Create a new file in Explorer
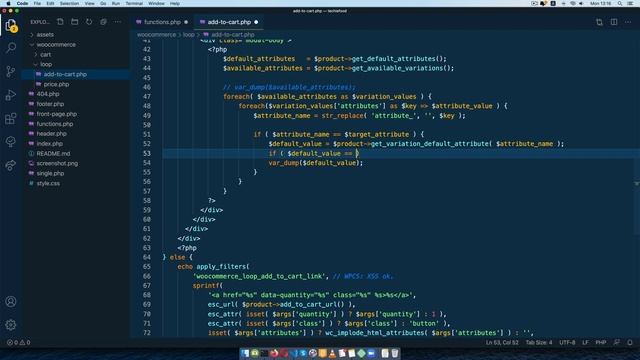 60,22
